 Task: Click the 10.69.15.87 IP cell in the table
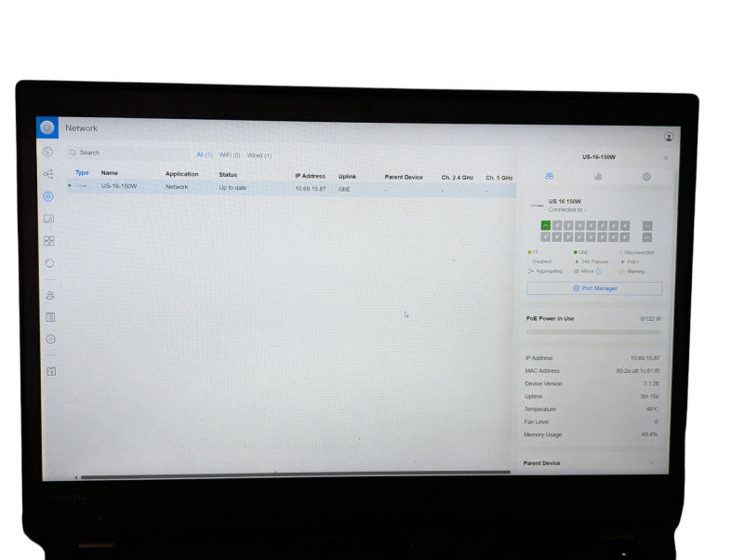point(311,189)
